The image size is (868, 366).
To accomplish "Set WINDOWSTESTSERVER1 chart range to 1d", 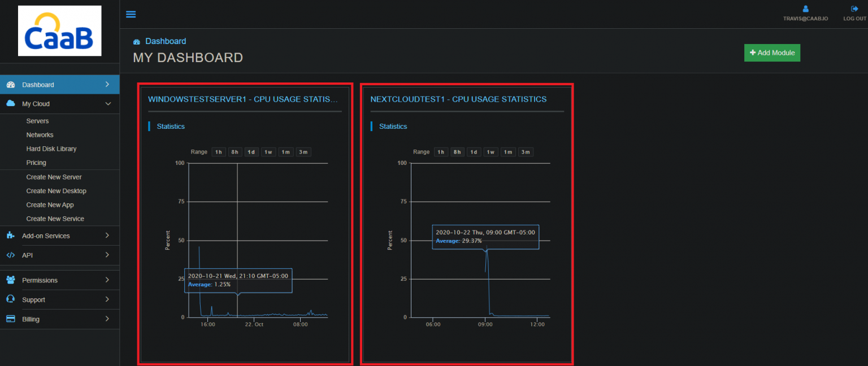I will [251, 152].
